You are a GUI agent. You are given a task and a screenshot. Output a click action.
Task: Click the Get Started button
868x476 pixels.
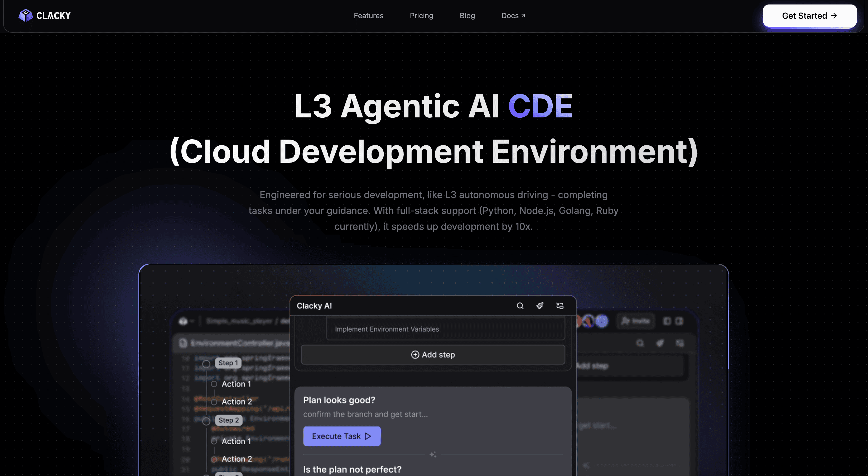[809, 16]
